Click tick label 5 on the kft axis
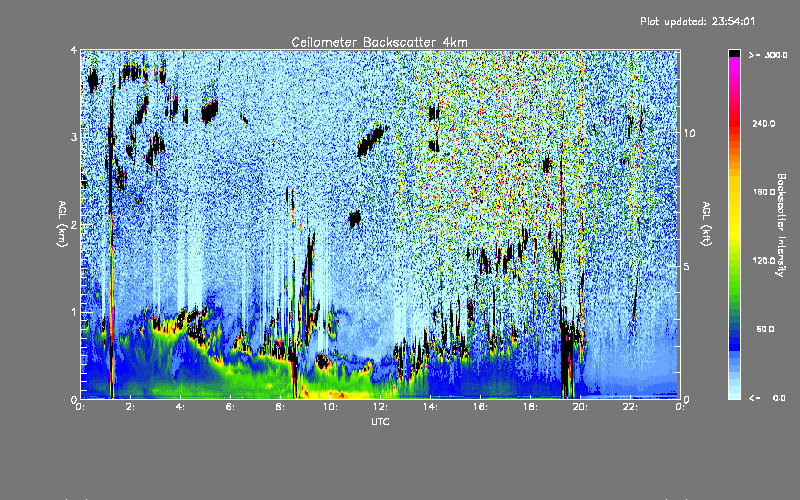 [686, 267]
